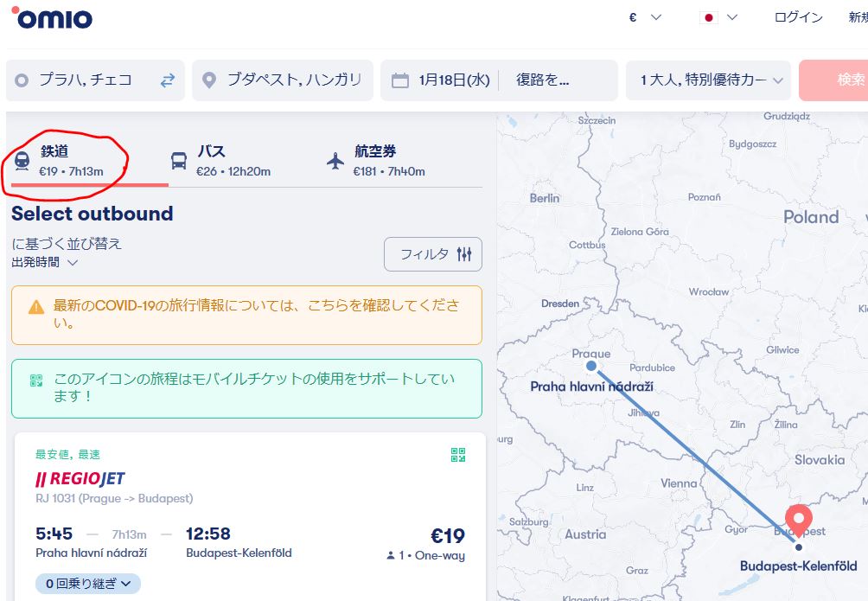Click the ログイン login link

tap(798, 17)
